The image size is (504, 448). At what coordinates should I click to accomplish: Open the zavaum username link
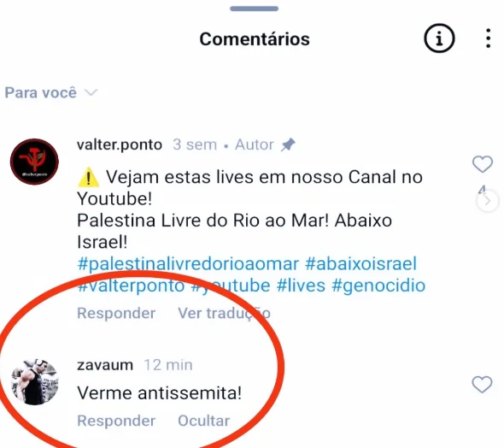coord(105,365)
